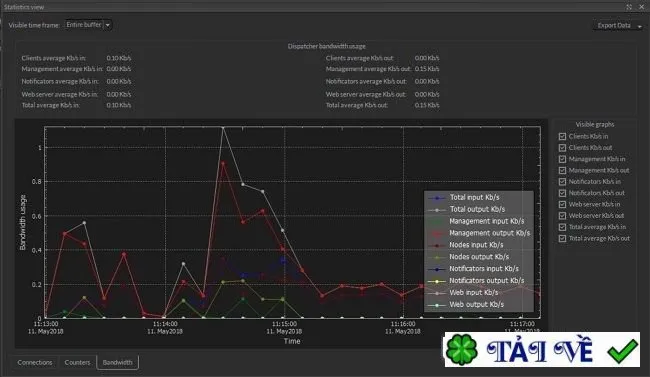Open the Visible time frame dropdown
Viewport: 650px width, 377px height.
[88, 25]
